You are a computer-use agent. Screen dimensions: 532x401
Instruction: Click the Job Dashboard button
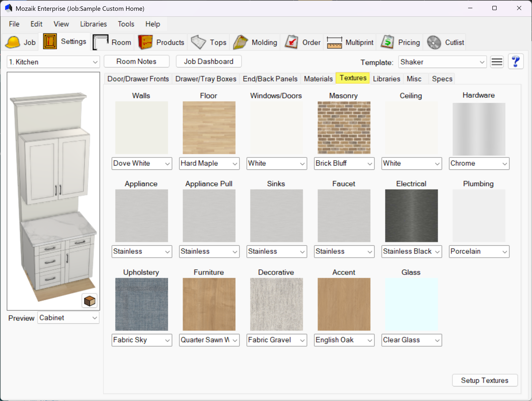coord(208,62)
